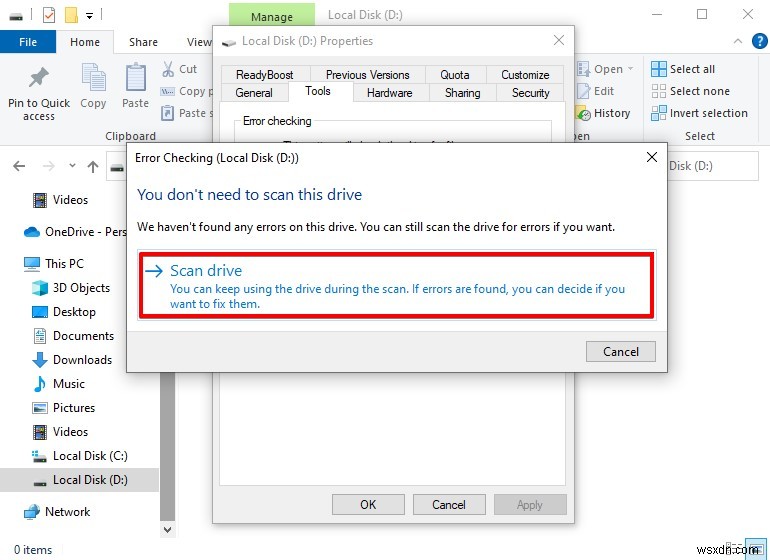Open the File menu in Explorer

[28, 42]
